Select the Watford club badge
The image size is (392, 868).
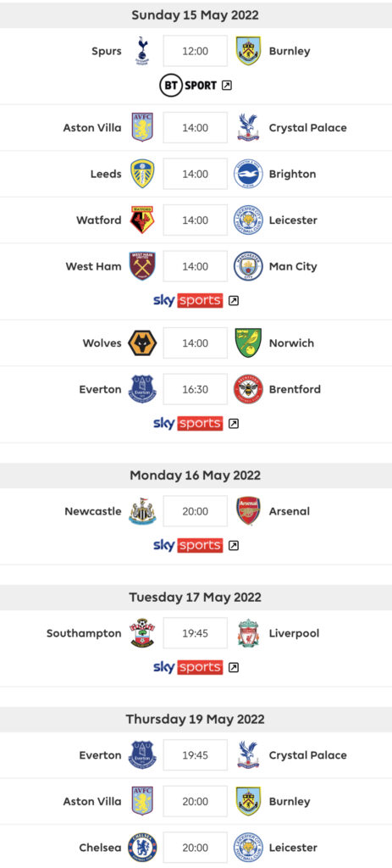point(142,220)
